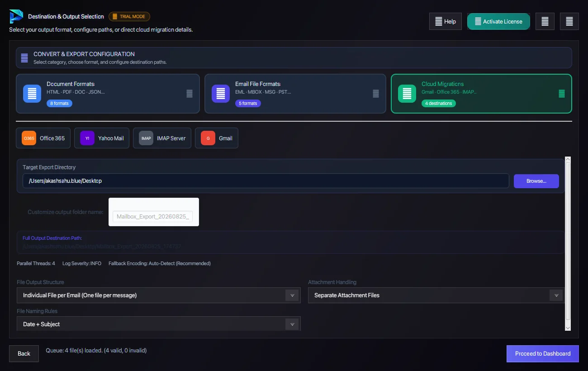Click the gray IMAP icon
The height and width of the screenshot is (371, 588).
click(146, 138)
